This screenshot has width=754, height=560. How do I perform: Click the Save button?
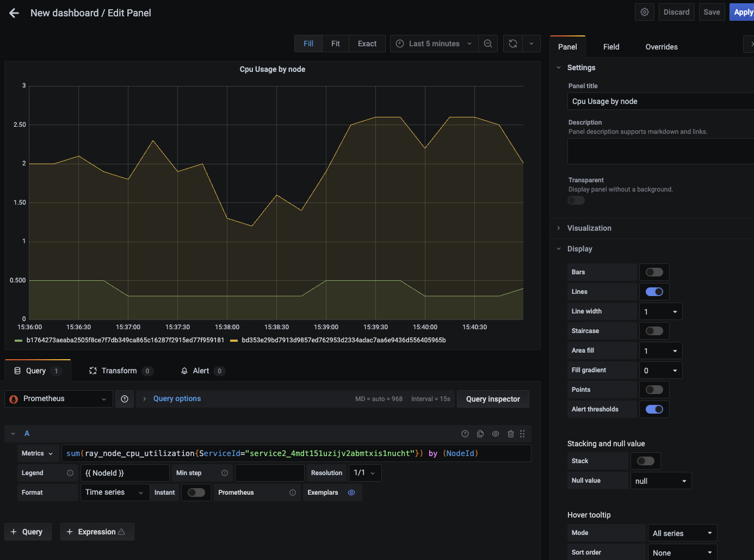tap(712, 12)
